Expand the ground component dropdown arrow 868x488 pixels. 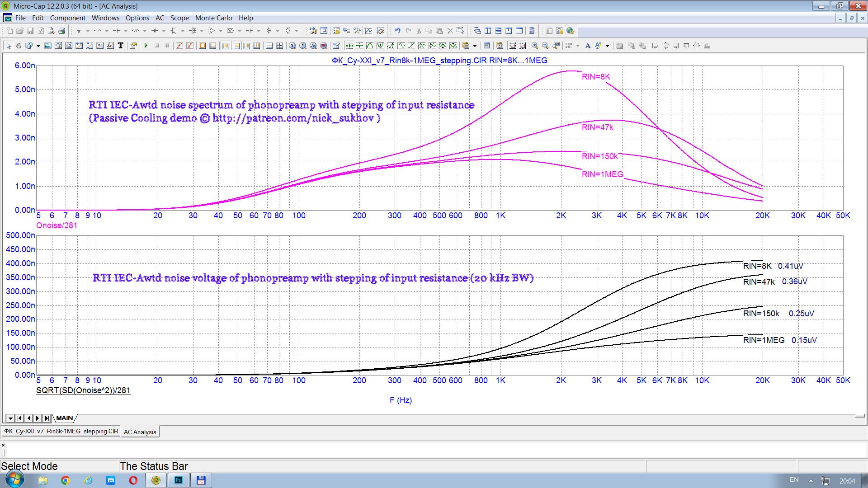pyautogui.click(x=88, y=31)
